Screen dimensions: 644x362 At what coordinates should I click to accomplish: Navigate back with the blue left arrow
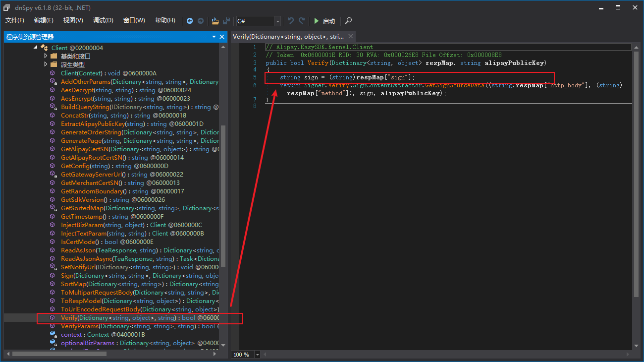point(190,21)
